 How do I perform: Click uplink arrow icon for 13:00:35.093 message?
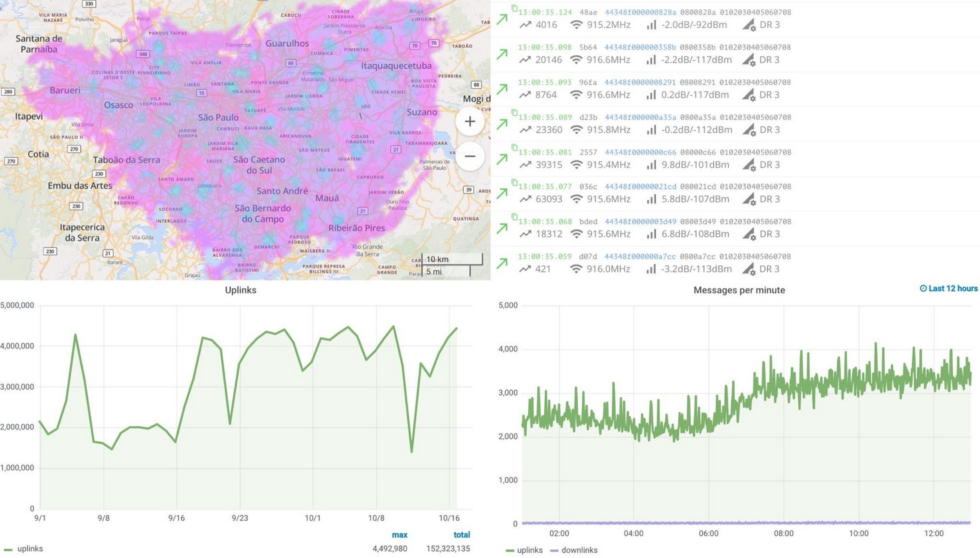click(502, 89)
